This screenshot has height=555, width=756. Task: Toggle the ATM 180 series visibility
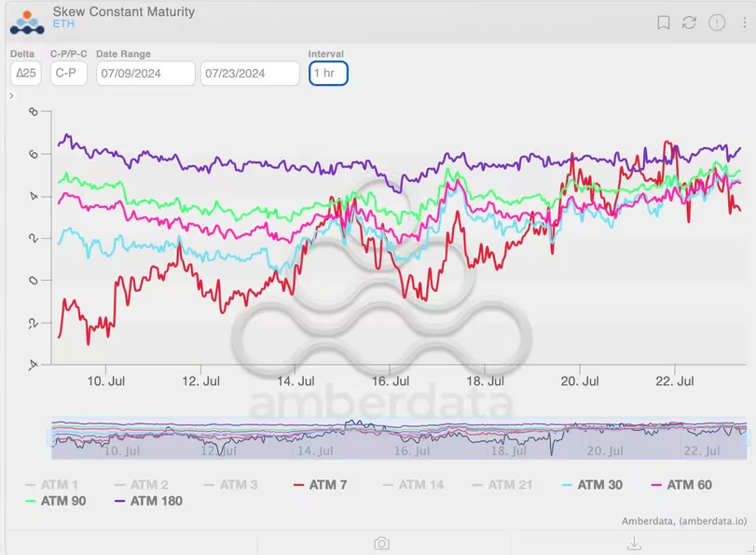tap(148, 501)
